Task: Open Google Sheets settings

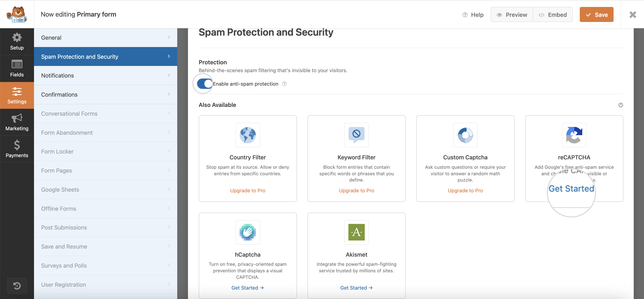Action: tap(105, 190)
